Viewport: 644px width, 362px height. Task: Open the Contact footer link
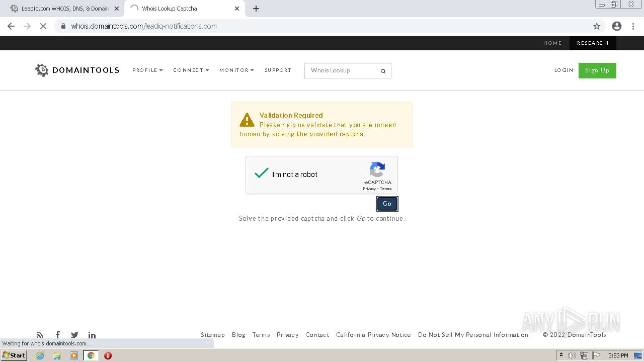coord(317,335)
